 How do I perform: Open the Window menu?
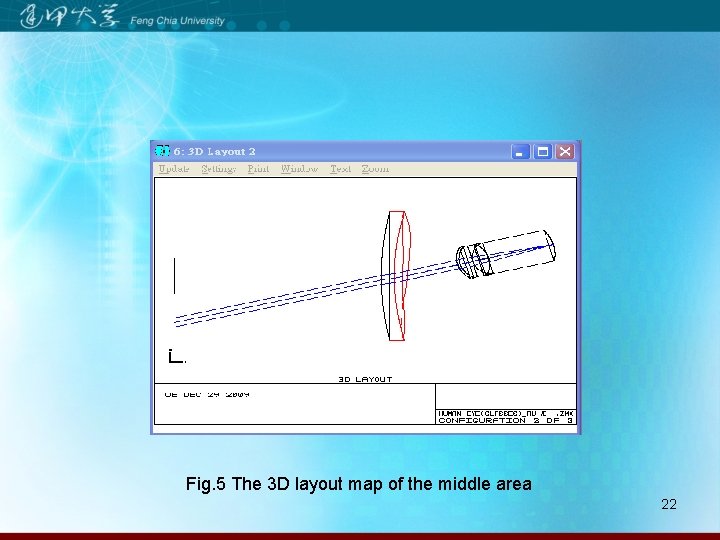299,169
